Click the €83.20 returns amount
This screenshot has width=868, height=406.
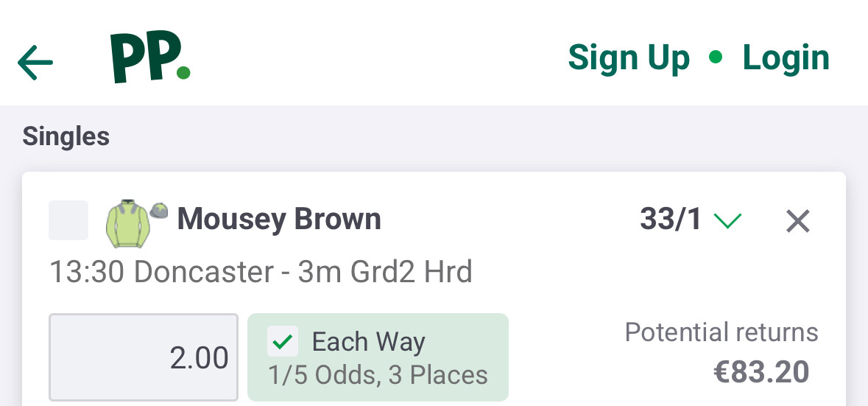point(761,372)
